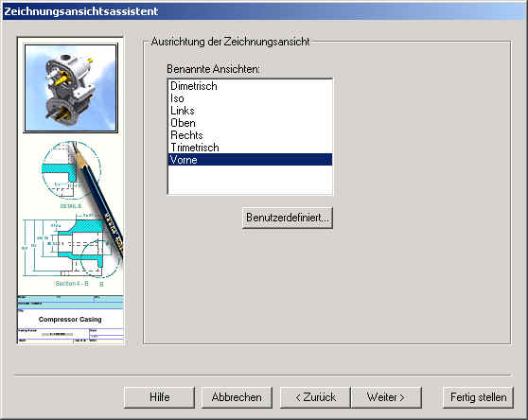Click the highlighted Vorne view
Screen dimensions: 528x420
[x=250, y=160]
